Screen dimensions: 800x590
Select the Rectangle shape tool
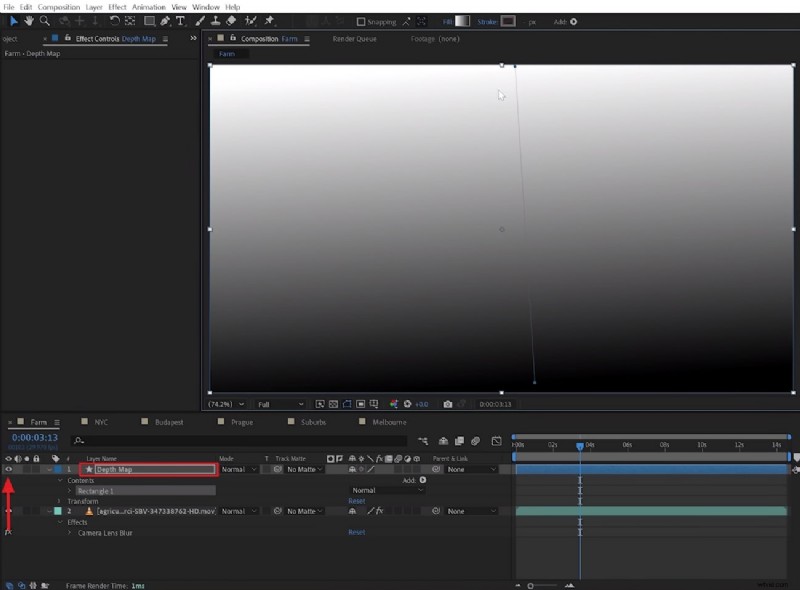pos(148,20)
